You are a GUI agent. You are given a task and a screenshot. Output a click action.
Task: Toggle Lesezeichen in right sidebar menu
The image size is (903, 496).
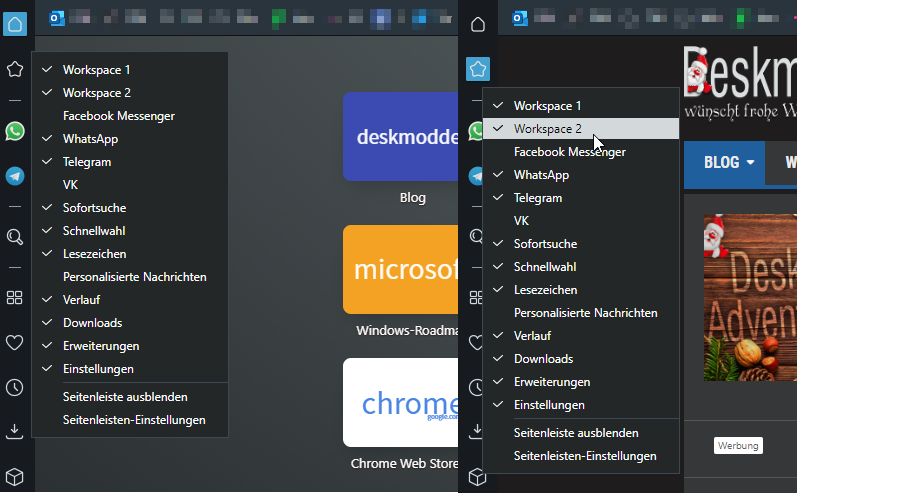coord(581,290)
